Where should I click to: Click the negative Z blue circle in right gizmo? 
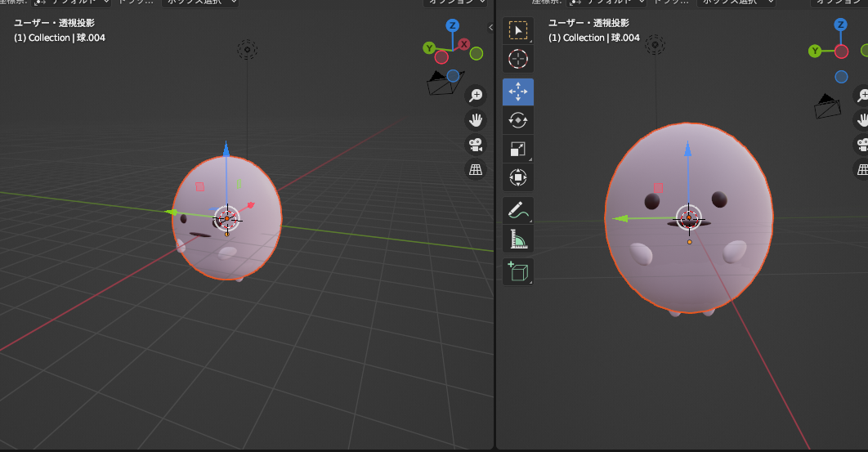841,77
